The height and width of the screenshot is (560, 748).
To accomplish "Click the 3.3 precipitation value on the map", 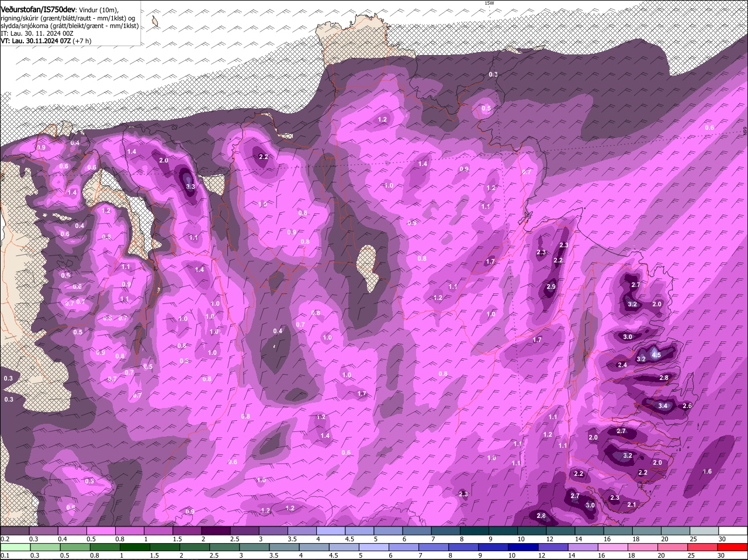I will (x=190, y=186).
